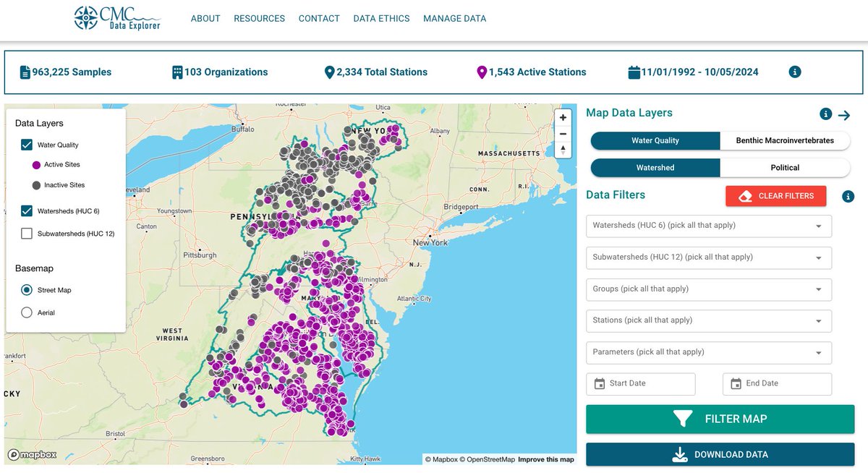The height and width of the screenshot is (473, 868).
Task: Enable Subwatersheds (HUC 12) layer checkbox
Action: click(27, 234)
